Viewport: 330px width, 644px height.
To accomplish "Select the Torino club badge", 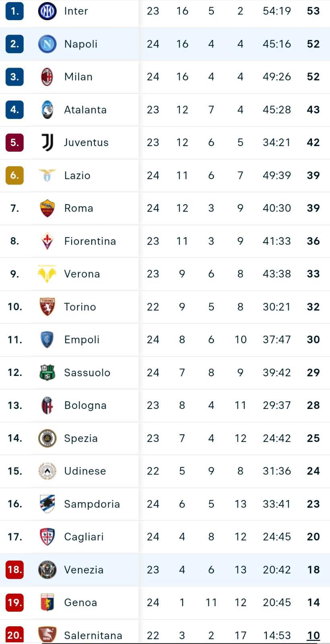I will coord(47,307).
